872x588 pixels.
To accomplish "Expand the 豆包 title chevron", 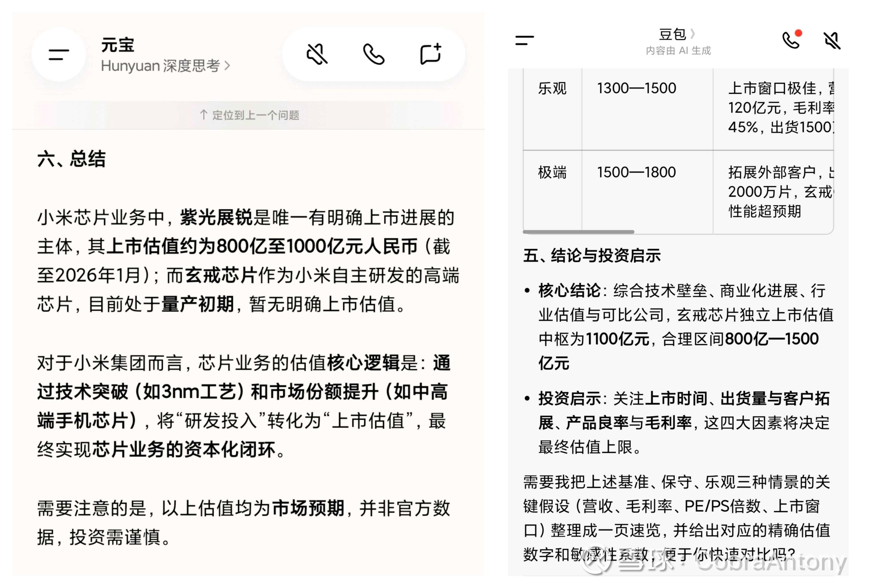I will tap(692, 34).
